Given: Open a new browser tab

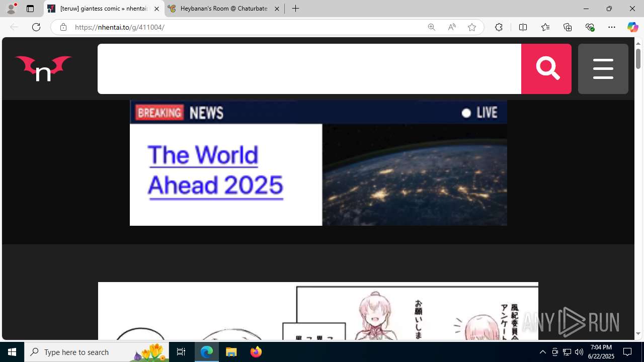Looking at the screenshot, I should (295, 9).
